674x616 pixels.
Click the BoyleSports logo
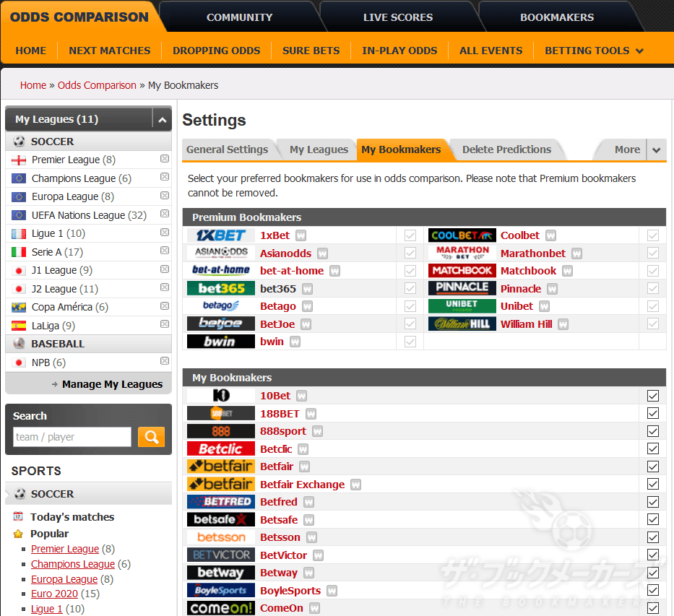221,590
